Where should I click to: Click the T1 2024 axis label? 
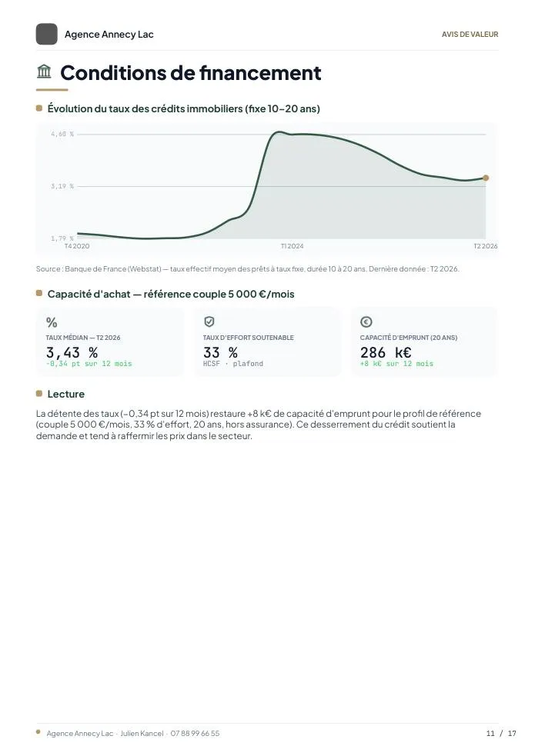(293, 246)
